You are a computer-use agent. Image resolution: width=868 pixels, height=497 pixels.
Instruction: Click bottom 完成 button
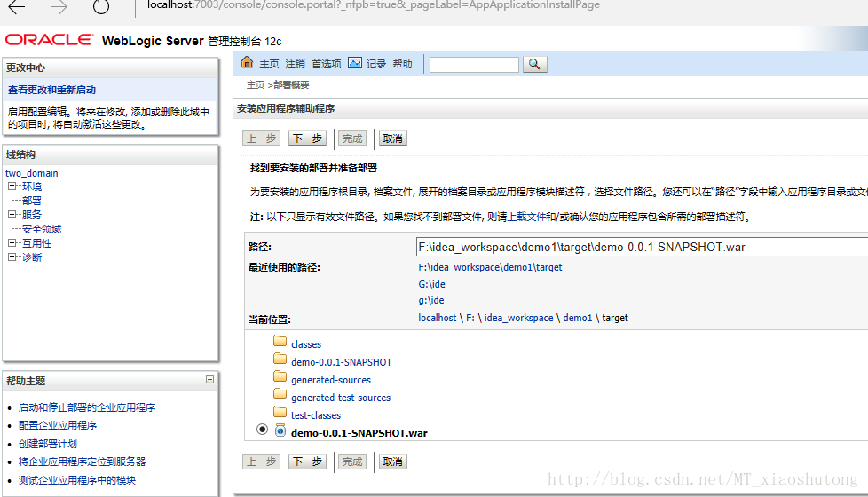click(x=352, y=461)
